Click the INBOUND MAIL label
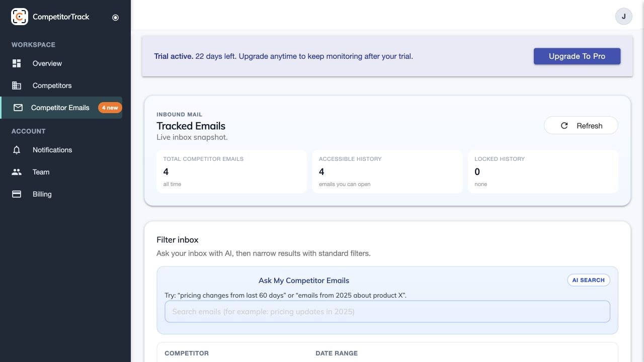644x362 pixels. point(179,115)
